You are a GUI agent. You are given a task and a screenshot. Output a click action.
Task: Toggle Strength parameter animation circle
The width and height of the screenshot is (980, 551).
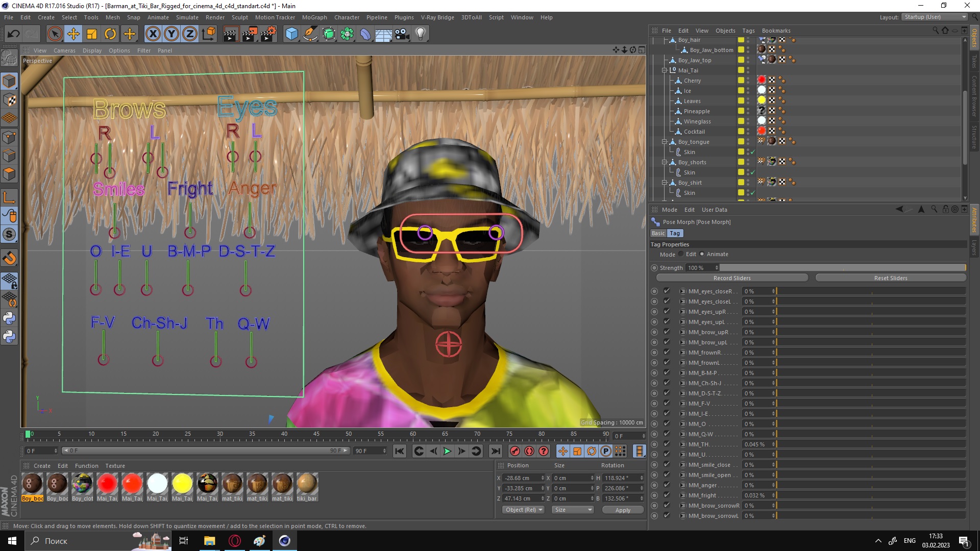654,268
